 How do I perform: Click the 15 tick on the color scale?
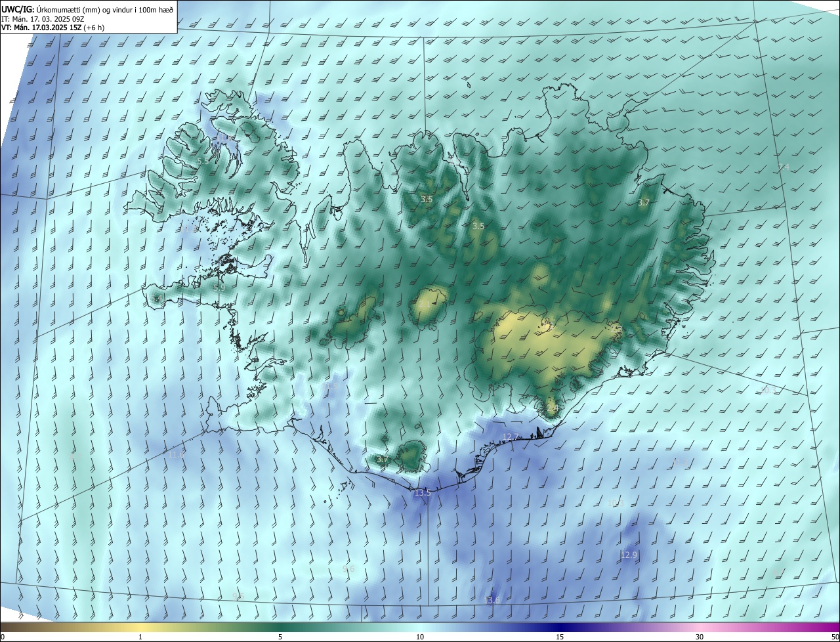560,637
